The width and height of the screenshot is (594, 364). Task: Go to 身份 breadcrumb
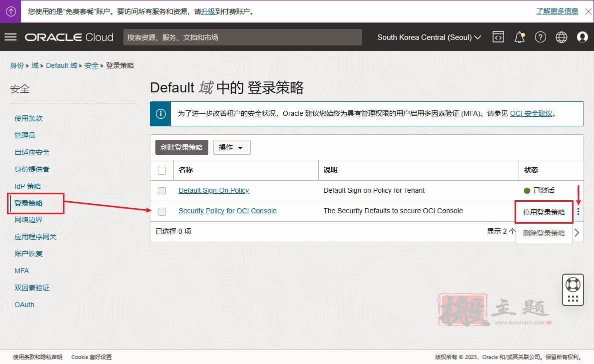16,65
